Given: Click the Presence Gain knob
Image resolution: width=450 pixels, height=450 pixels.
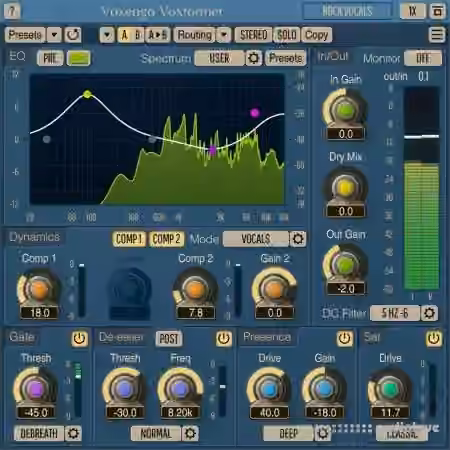Looking at the screenshot, I should click(324, 389).
